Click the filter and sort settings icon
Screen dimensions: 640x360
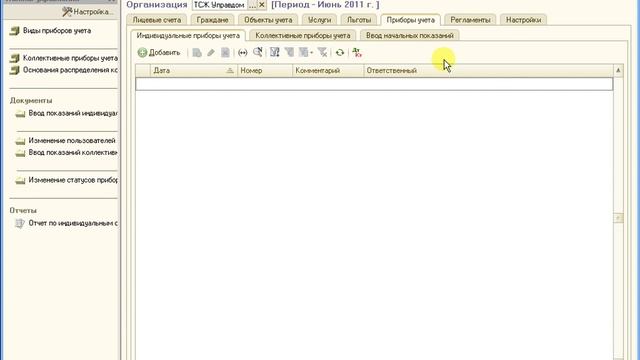(x=275, y=52)
